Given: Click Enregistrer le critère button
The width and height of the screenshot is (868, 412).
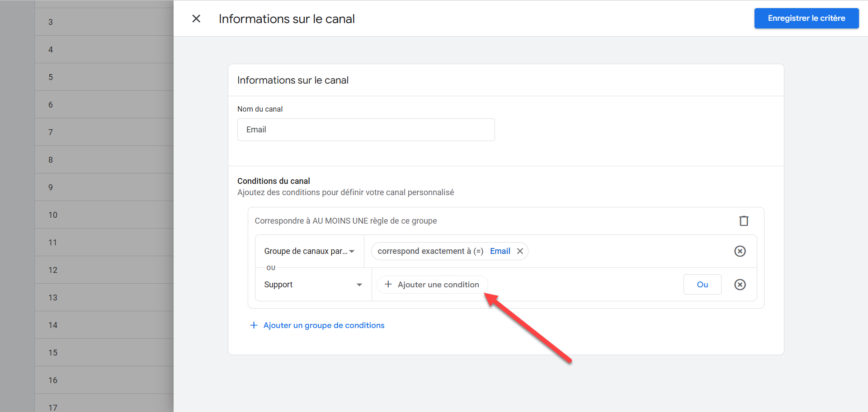Looking at the screenshot, I should click(x=806, y=19).
